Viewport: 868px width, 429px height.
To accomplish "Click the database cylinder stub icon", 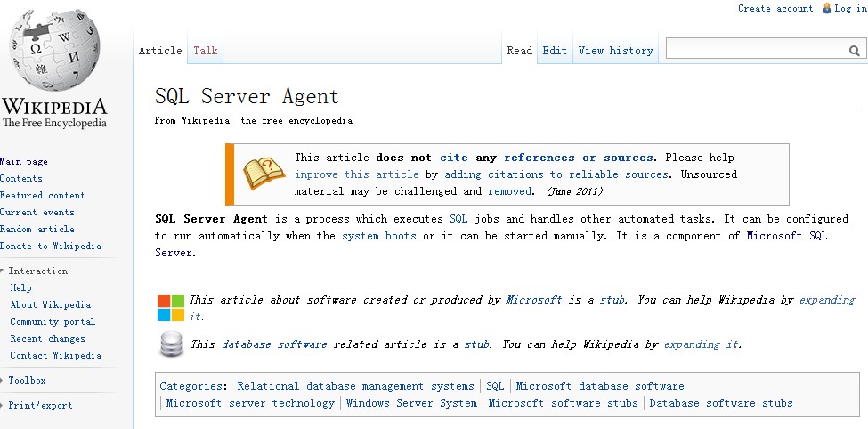I will click(171, 344).
